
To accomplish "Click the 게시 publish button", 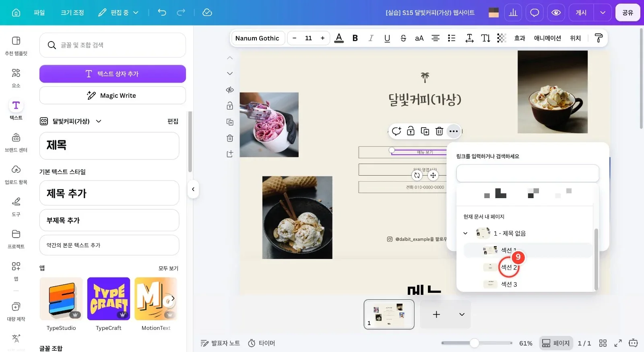I will pos(581,12).
